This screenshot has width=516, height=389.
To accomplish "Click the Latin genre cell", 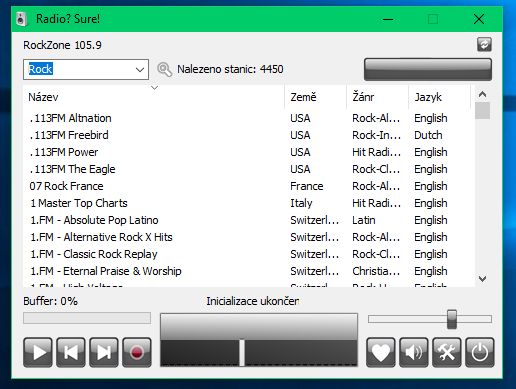I will [x=364, y=220].
